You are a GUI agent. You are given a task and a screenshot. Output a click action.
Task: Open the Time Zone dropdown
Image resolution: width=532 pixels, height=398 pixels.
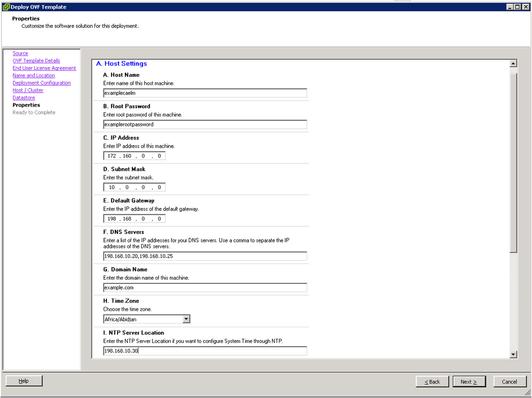click(187, 319)
